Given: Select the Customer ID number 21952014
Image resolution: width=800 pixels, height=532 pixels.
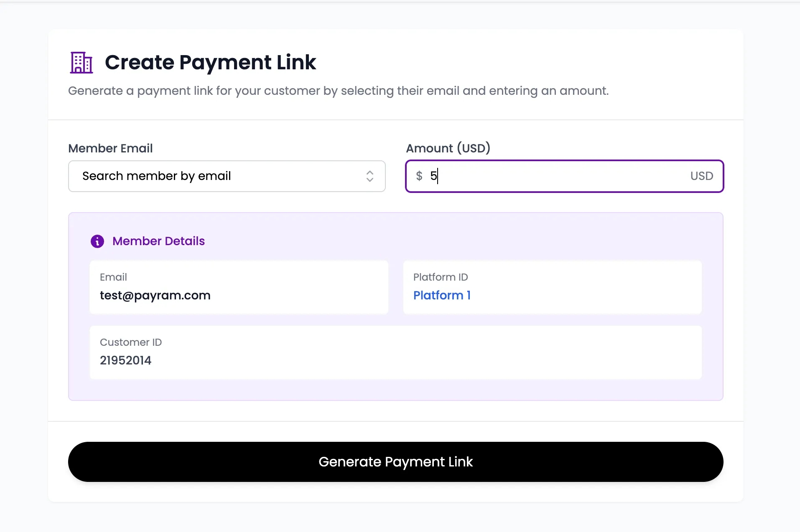Looking at the screenshot, I should click(125, 360).
